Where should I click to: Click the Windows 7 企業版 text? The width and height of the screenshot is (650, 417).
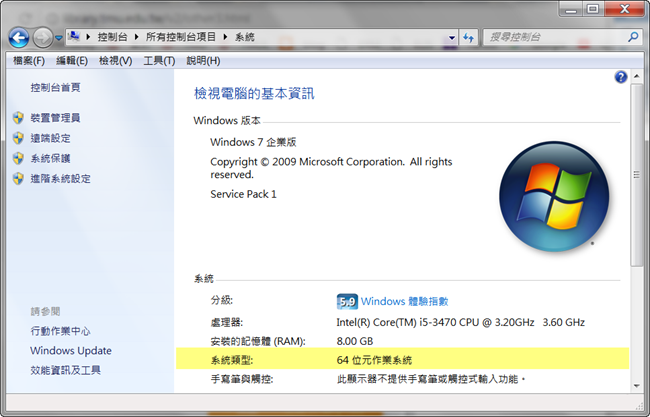pyautogui.click(x=253, y=142)
